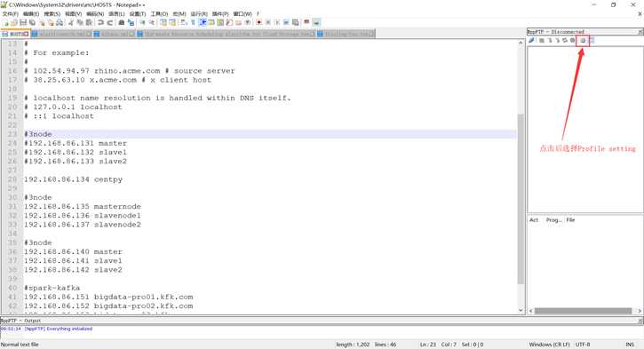Click the Act column header
644x349 pixels.
(x=534, y=220)
